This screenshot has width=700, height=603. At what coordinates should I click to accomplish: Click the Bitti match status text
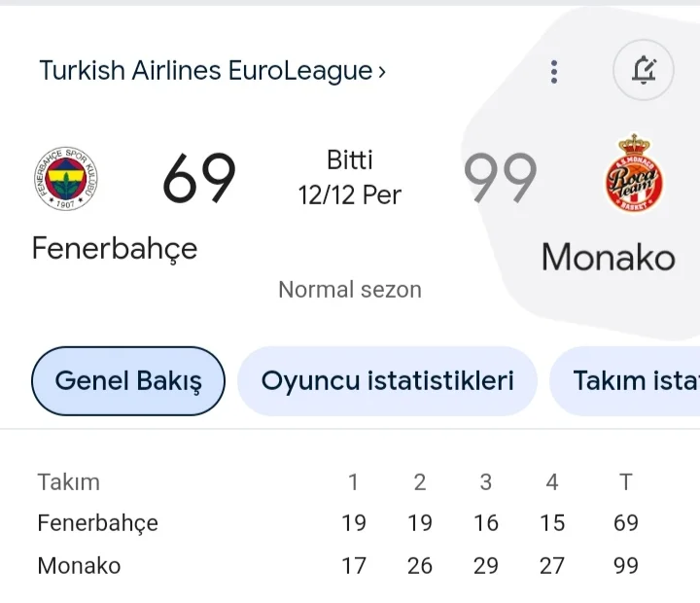click(x=350, y=160)
